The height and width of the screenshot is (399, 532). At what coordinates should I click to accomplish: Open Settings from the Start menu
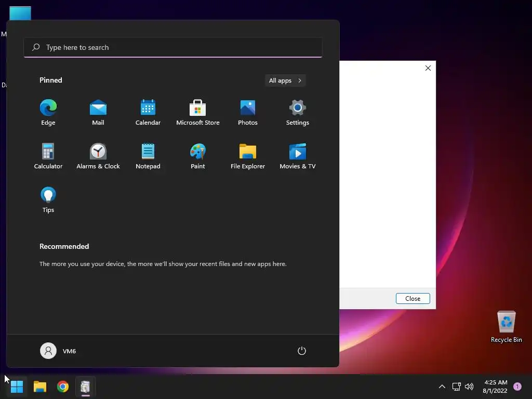click(298, 113)
